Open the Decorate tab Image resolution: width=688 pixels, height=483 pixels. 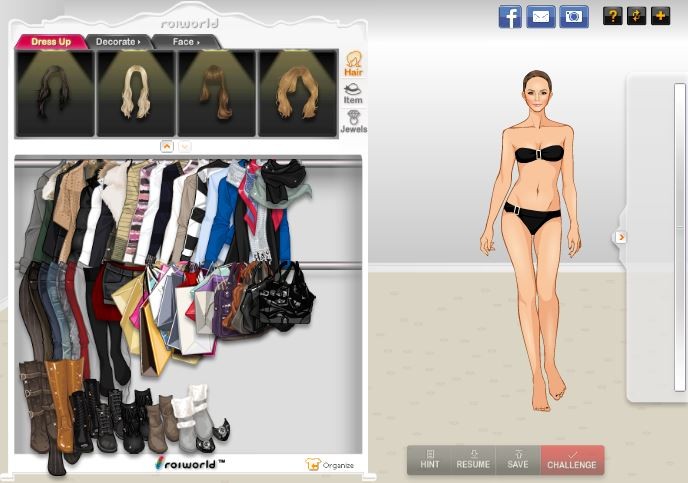pyautogui.click(x=119, y=42)
